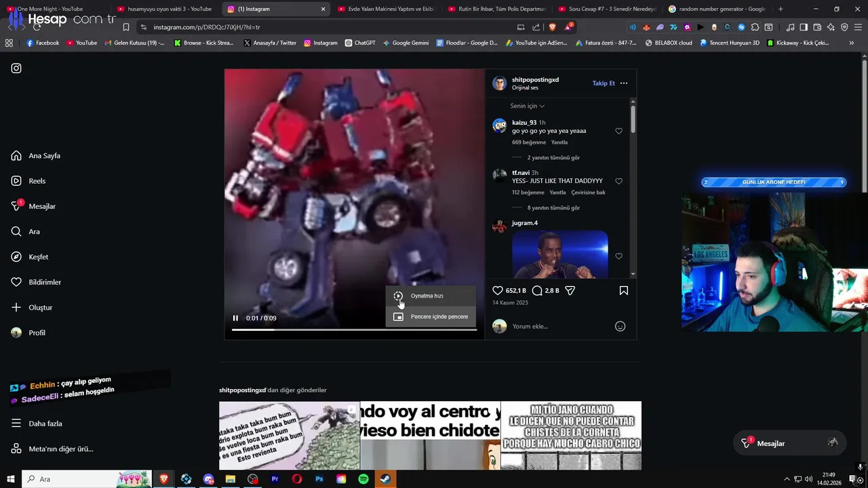Open Reels from the sidebar
The height and width of the screenshot is (488, 868).
coord(28,181)
